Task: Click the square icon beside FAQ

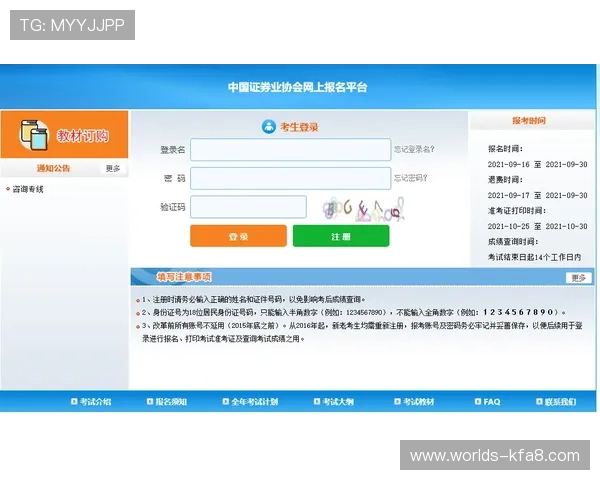Action: pyautogui.click(x=478, y=401)
